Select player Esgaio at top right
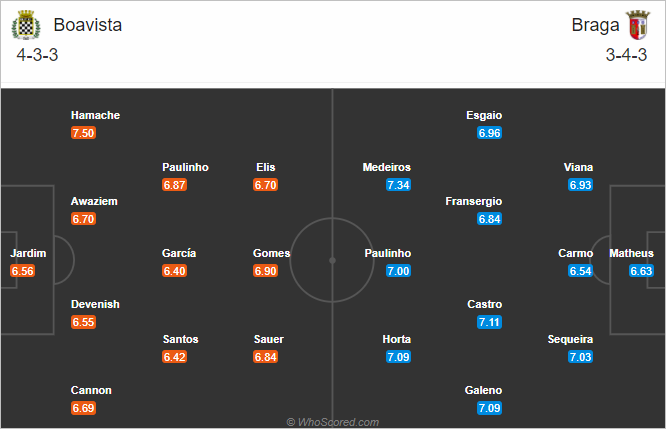This screenshot has width=666, height=429. [x=484, y=115]
